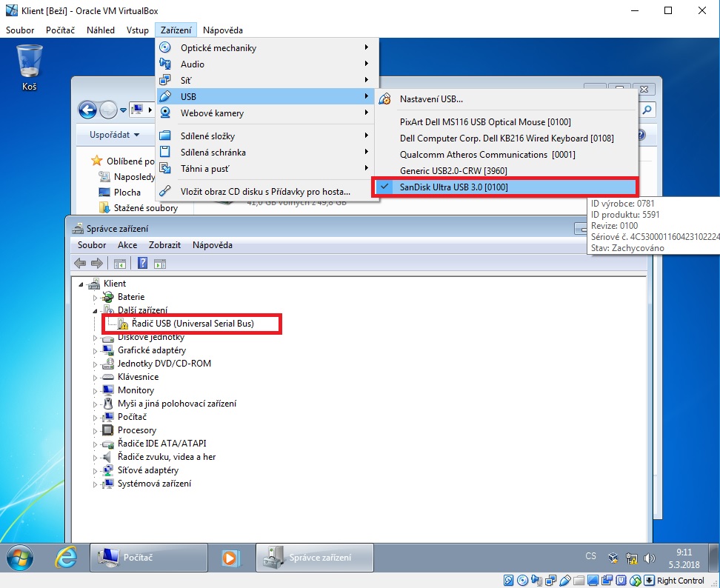Select Plocha in explorer favorites

[x=120, y=193]
